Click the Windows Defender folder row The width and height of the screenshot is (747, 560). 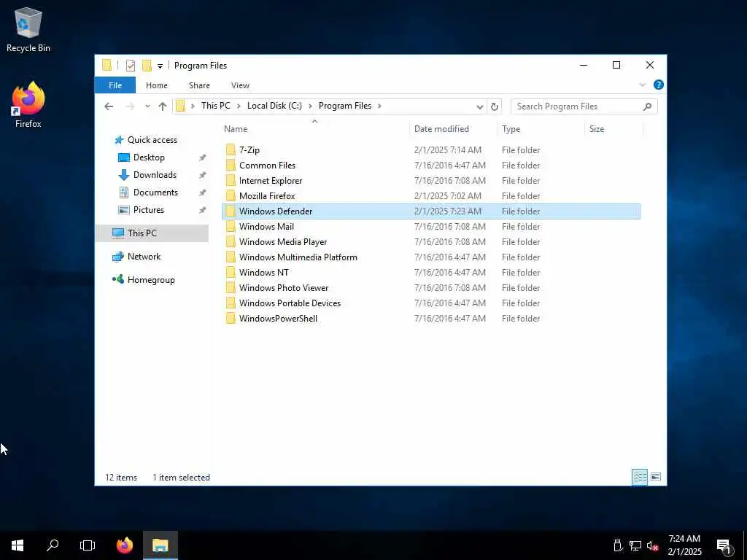[x=431, y=211]
